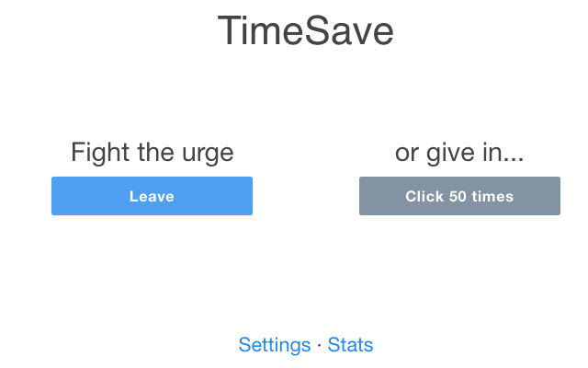This screenshot has width=588, height=368.
Task: Follow the Stats hyperlink at the bottom
Action: (x=350, y=345)
